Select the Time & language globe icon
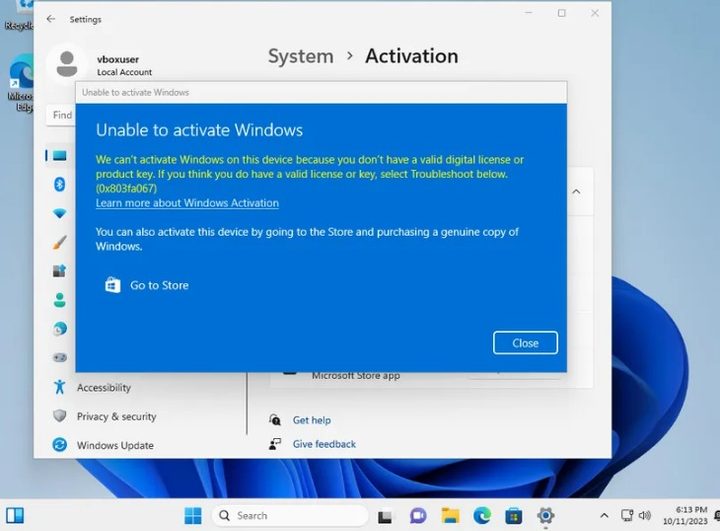 59,329
